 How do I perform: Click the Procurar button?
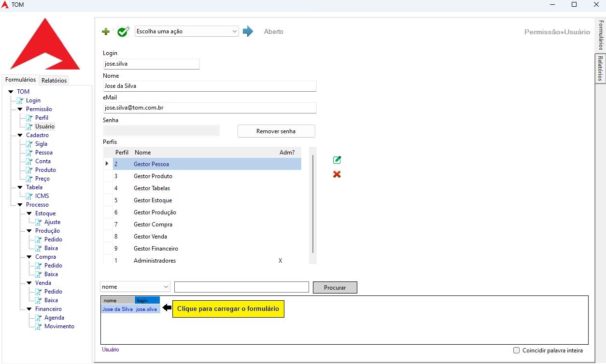click(335, 287)
